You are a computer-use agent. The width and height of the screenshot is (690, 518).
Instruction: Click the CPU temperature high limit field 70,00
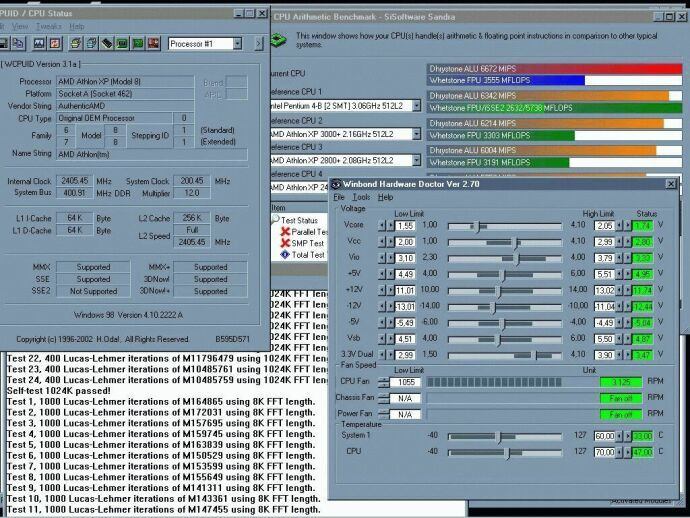click(x=604, y=452)
